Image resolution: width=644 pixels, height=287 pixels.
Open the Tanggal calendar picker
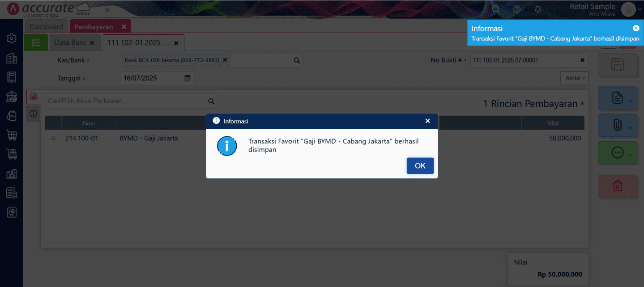tap(188, 78)
